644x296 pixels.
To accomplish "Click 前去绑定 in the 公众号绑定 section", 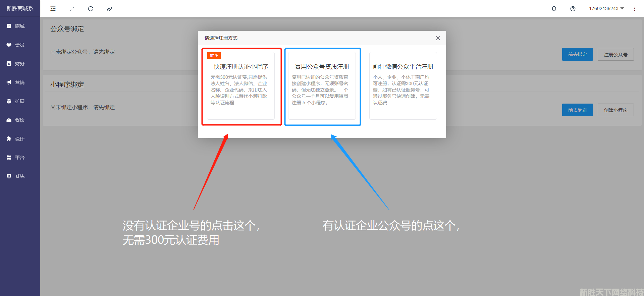I will pyautogui.click(x=577, y=55).
